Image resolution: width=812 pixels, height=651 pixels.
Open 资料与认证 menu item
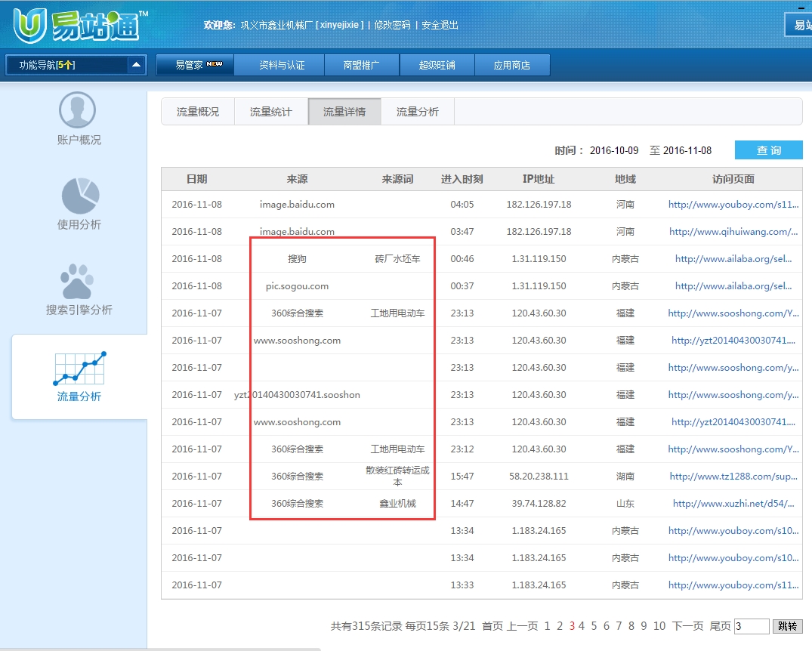click(281, 65)
